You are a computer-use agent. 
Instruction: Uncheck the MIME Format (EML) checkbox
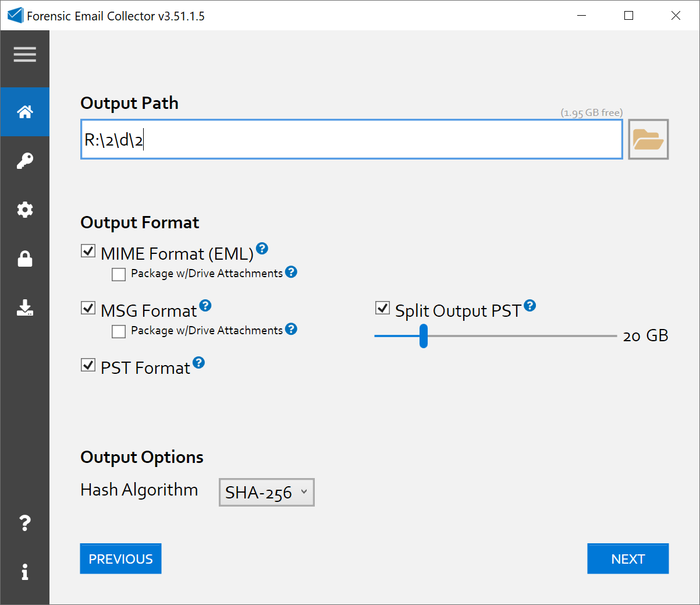[88, 251]
